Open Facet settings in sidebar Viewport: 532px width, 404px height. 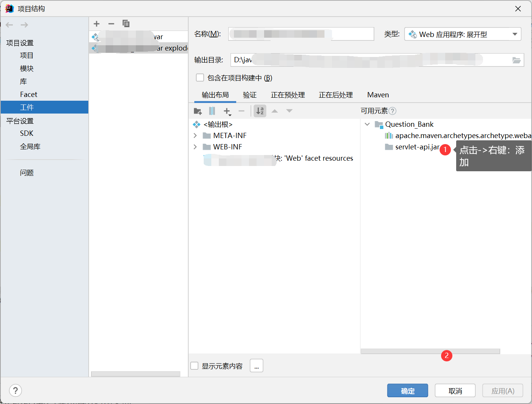29,94
